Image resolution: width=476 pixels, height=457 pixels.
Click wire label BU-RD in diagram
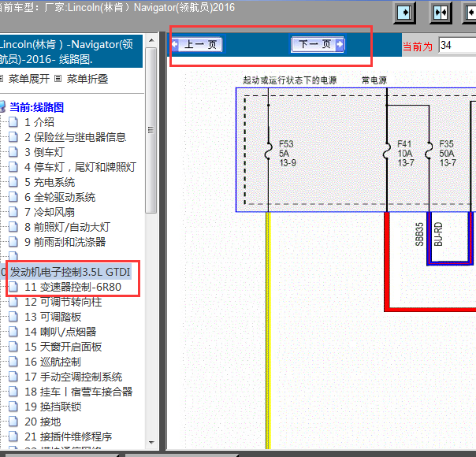click(x=438, y=234)
